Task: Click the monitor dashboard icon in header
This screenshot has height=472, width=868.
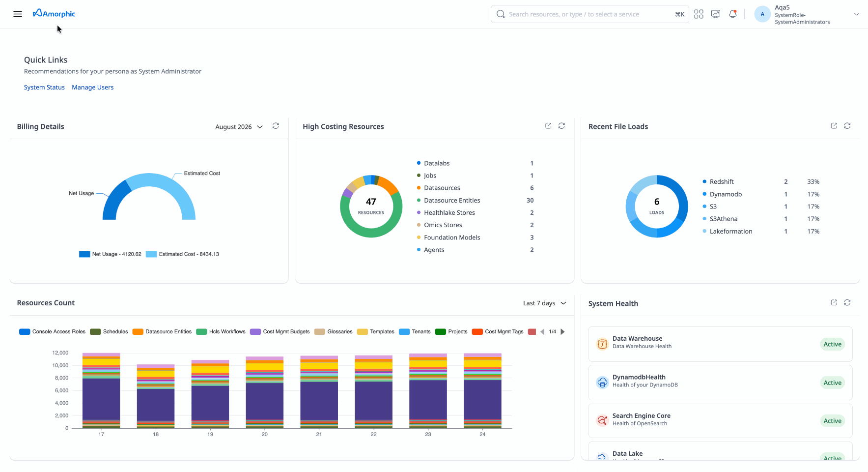Action: (716, 14)
